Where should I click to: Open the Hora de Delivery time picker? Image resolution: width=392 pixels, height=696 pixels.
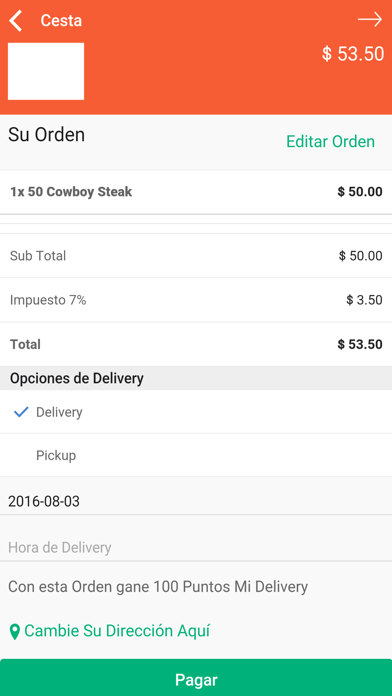pyautogui.click(x=196, y=547)
